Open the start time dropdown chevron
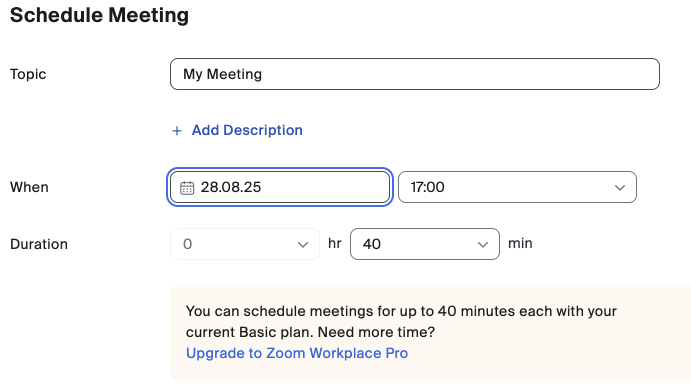 (x=620, y=187)
